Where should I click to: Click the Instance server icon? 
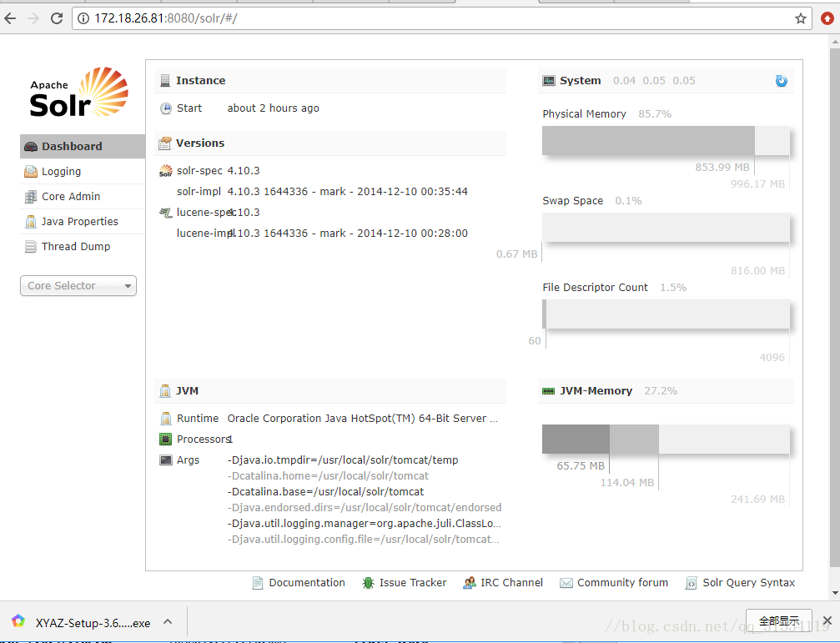click(x=165, y=81)
